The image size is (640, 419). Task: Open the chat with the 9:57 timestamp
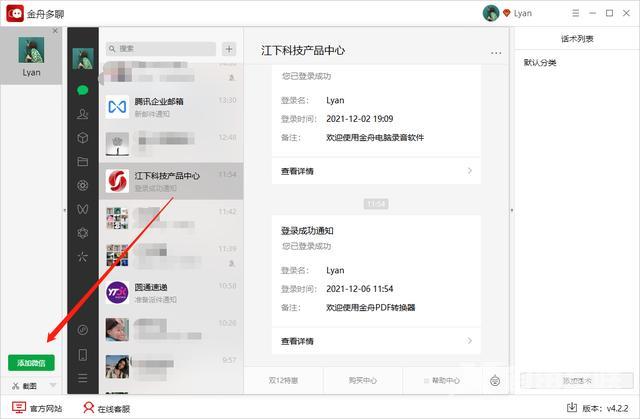(x=171, y=367)
